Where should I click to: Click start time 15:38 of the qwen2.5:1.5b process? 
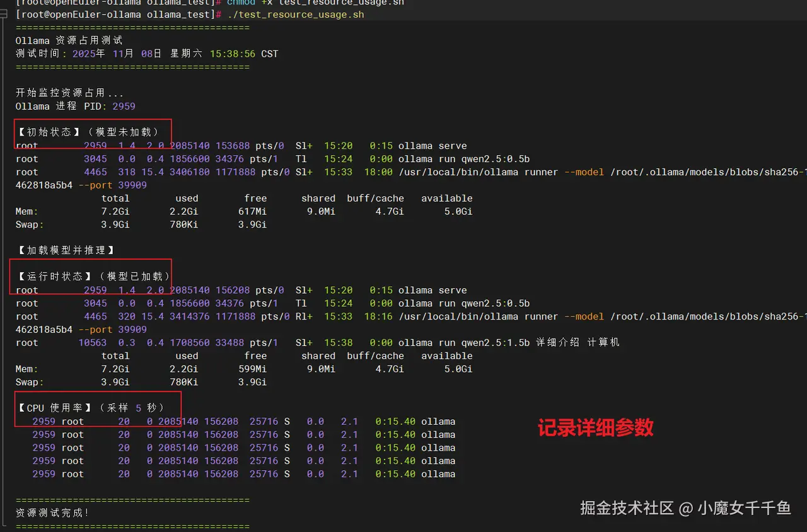(339, 343)
